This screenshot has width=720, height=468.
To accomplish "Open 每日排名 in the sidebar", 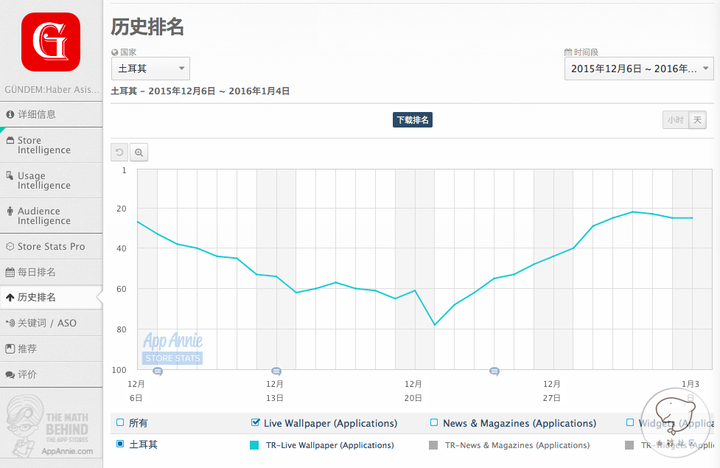I will coord(50,271).
